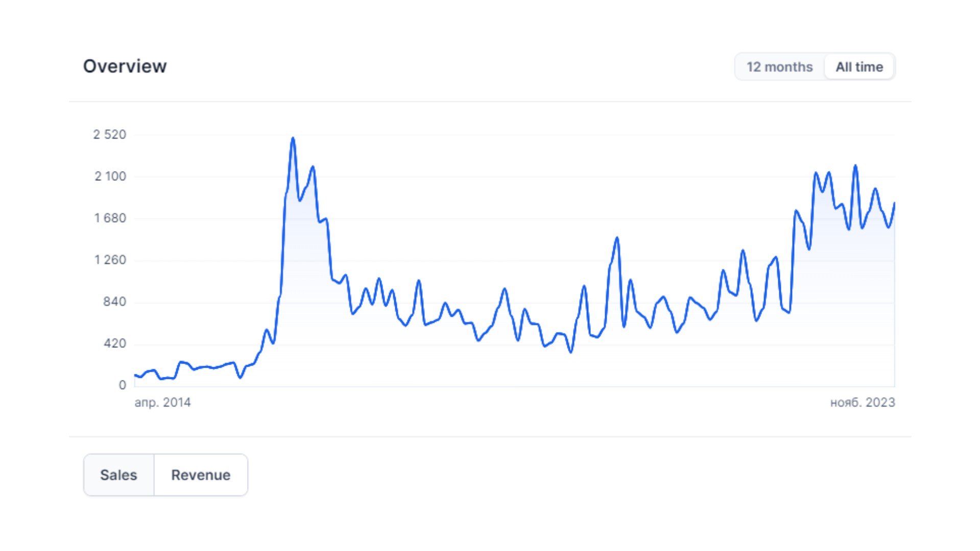Click the Overview heading
The width and height of the screenshot is (980, 551).
[x=125, y=66]
